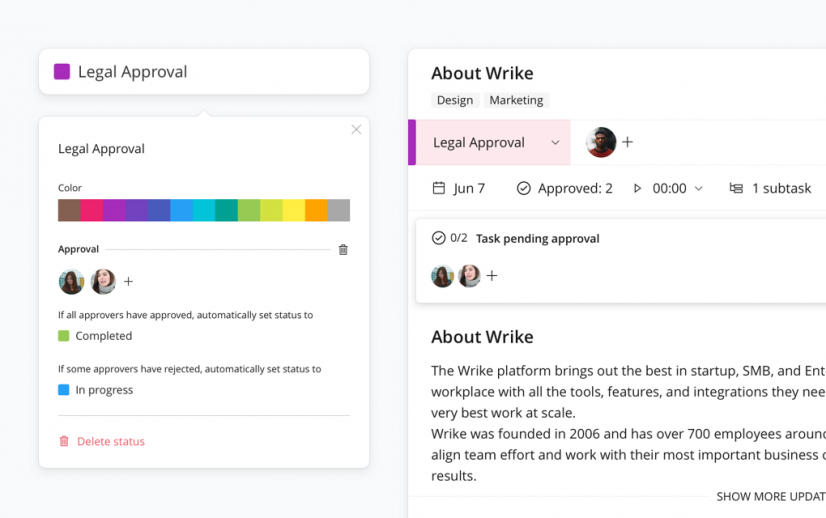Viewport: 826px width, 518px height.
Task: Choose the magenta purple color swatch
Action: 114,210
